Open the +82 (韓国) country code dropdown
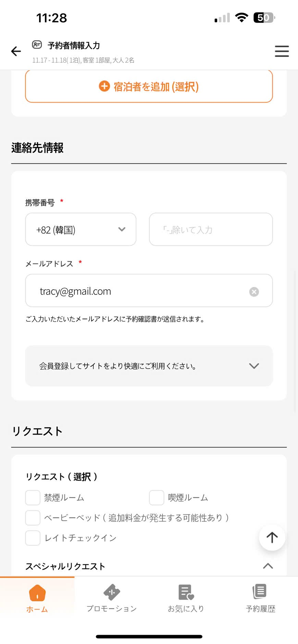This screenshot has height=644, width=298. point(81,229)
